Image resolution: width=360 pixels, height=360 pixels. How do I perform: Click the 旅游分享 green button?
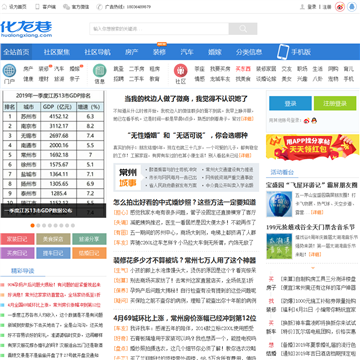pyautogui.click(x=89, y=239)
